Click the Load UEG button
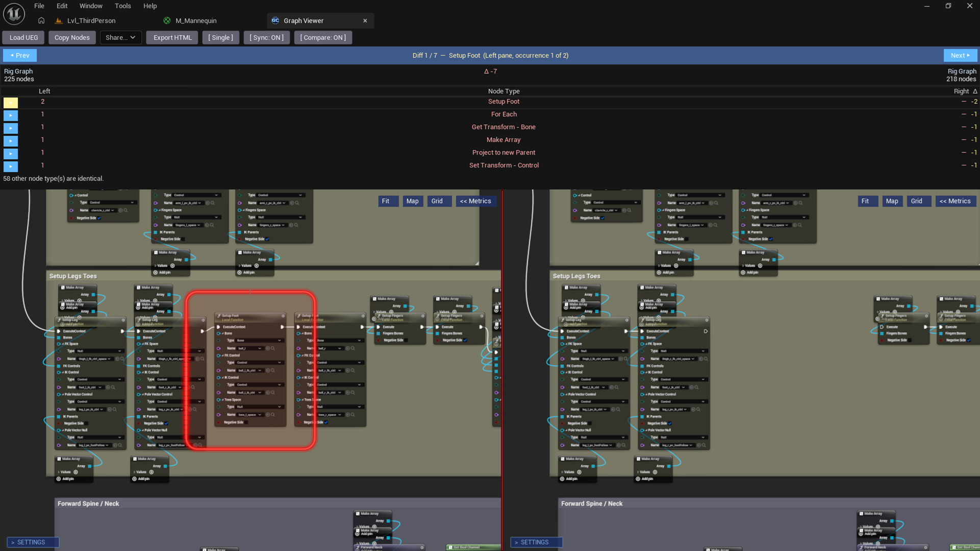The image size is (980, 551). point(23,38)
